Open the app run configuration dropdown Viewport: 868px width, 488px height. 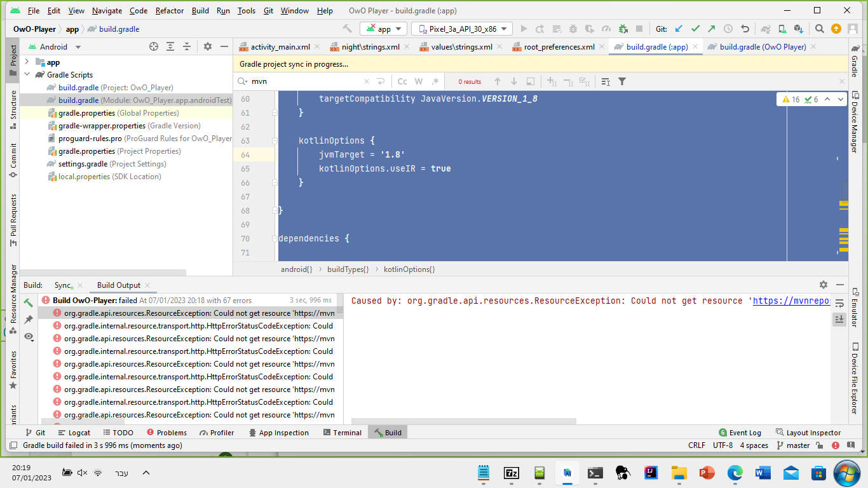383,29
